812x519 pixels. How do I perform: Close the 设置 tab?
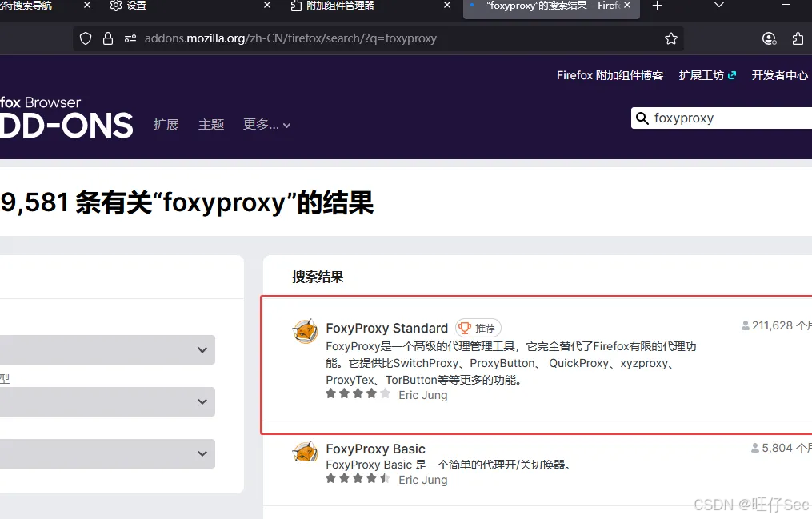(267, 5)
